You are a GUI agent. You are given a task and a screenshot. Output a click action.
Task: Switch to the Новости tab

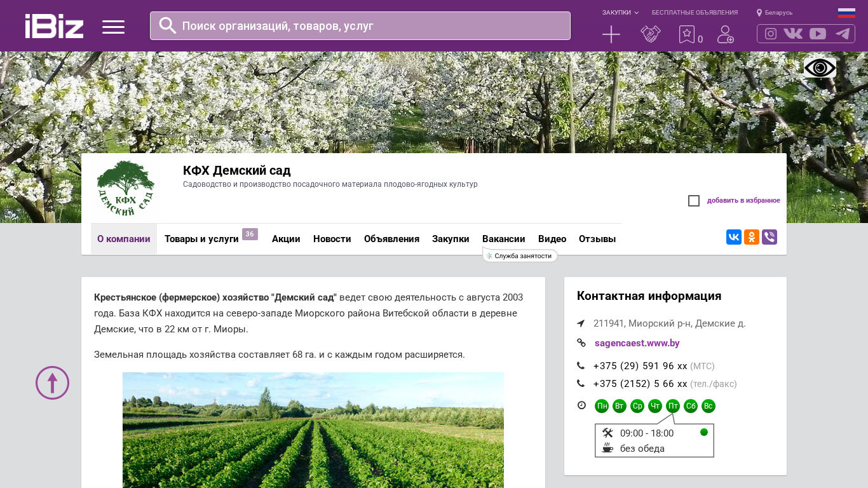pos(332,239)
